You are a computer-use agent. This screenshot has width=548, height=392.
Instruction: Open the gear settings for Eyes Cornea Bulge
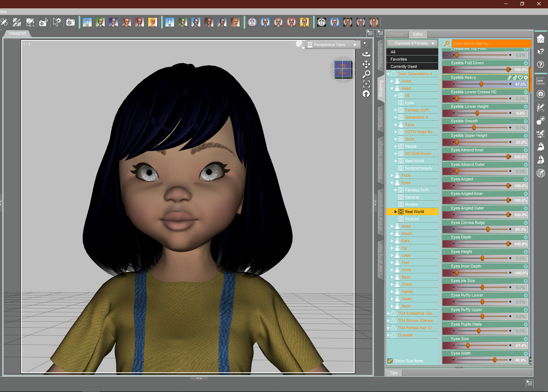525,223
